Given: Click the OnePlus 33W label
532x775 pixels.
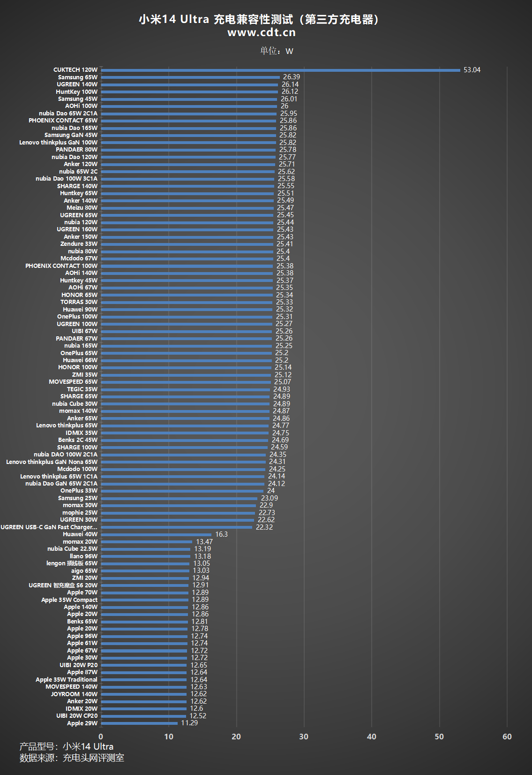Looking at the screenshot, I should point(79,491).
